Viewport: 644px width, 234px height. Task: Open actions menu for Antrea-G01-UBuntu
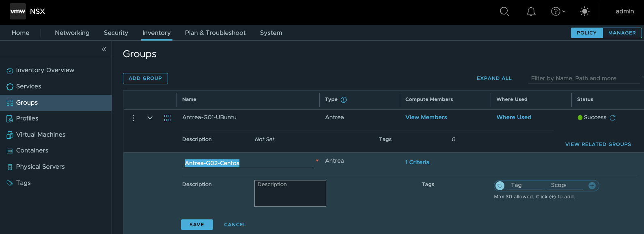pos(133,118)
